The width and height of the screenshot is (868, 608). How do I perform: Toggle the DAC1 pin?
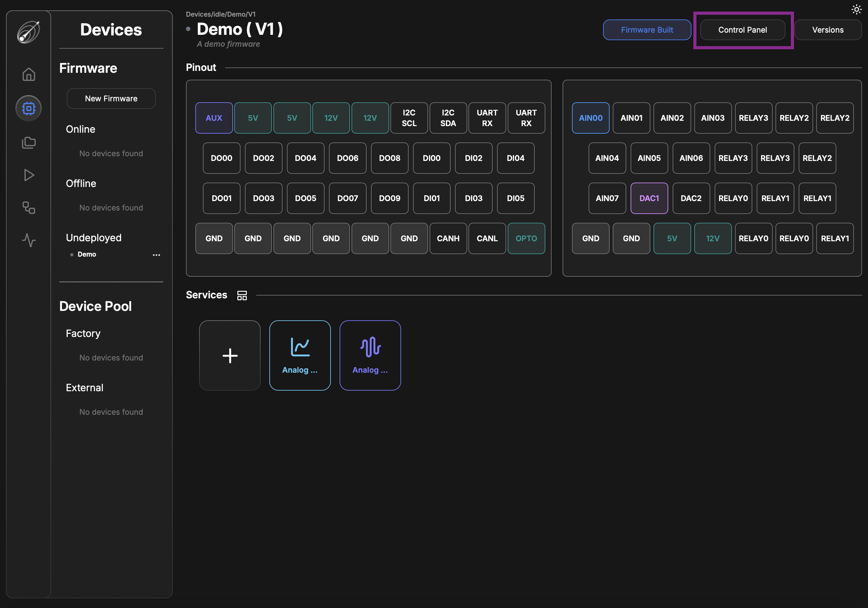tap(649, 198)
